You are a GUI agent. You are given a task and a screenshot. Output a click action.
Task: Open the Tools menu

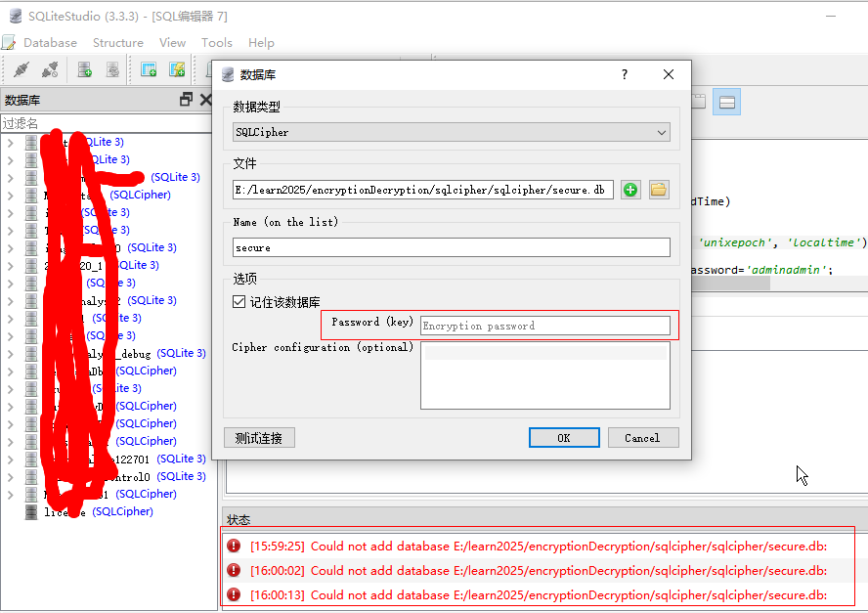[216, 43]
